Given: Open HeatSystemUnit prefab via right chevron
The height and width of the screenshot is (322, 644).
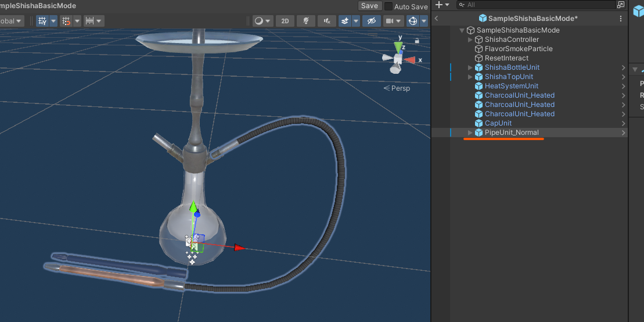Looking at the screenshot, I should click(x=623, y=86).
